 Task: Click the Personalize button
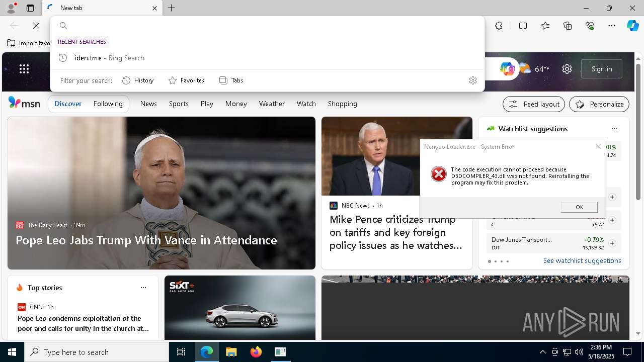point(599,104)
